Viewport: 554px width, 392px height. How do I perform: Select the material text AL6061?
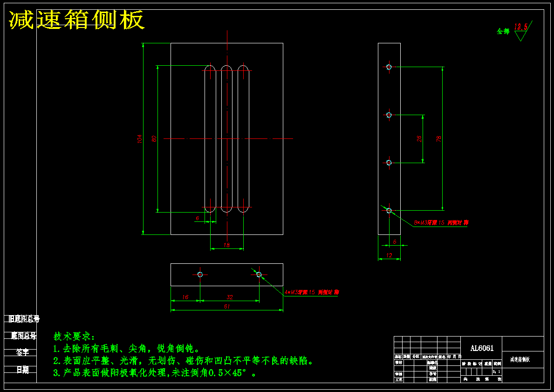point(482,348)
